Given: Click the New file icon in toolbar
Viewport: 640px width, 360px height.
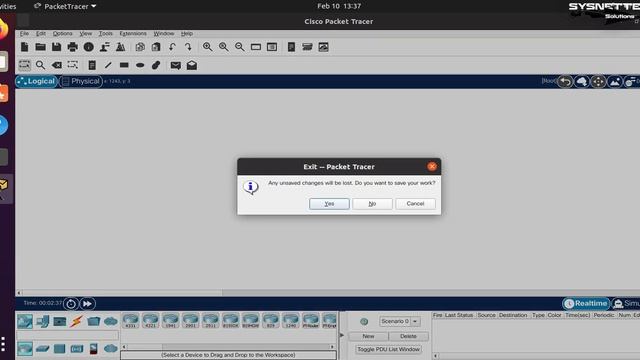Looking at the screenshot, I should click(x=24, y=47).
